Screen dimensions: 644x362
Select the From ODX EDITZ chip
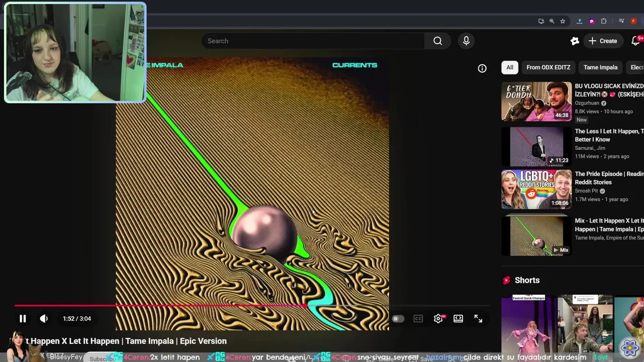[x=548, y=67]
